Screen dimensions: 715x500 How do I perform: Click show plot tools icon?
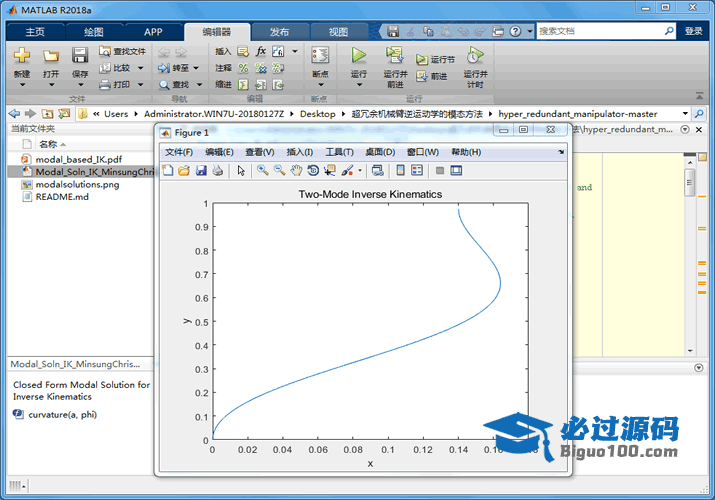[x=456, y=170]
